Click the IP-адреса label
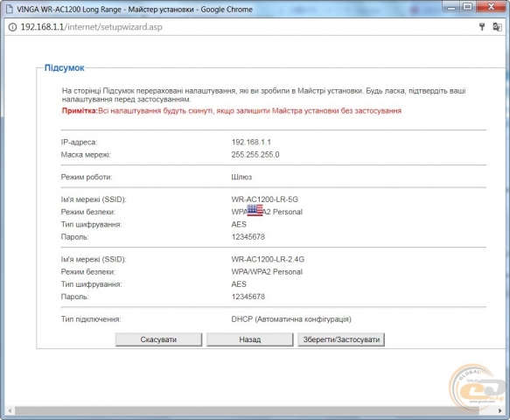This screenshot has height=420, width=510. pos(79,142)
